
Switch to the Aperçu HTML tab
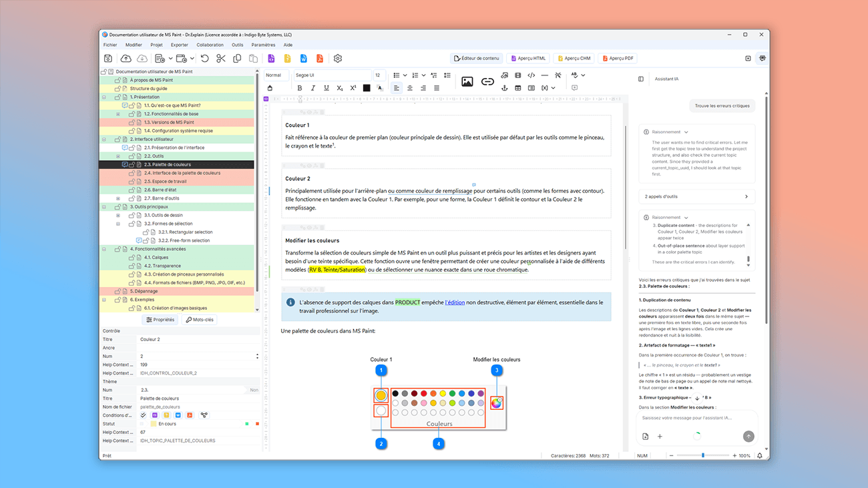(527, 59)
